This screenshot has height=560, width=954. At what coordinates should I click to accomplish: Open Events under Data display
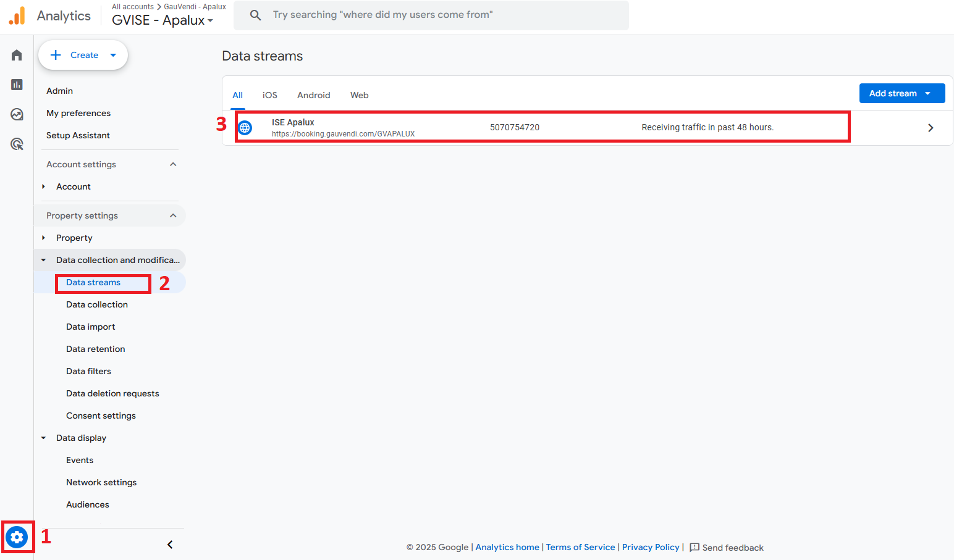80,460
